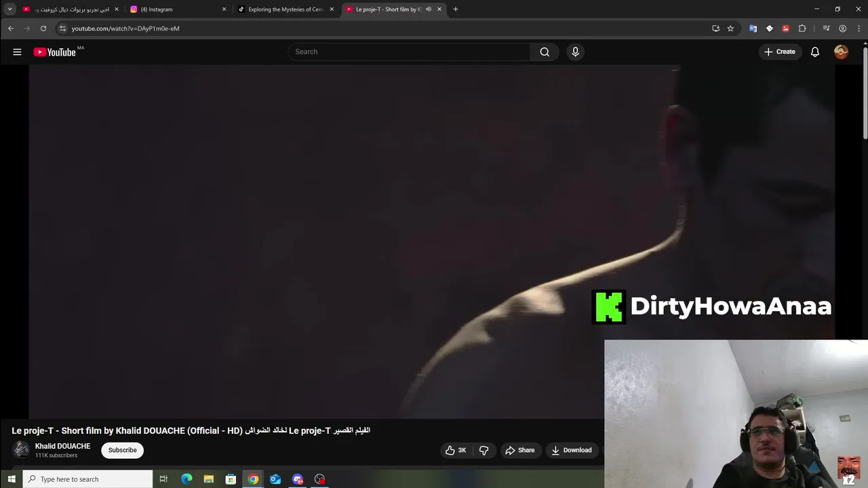Open the Windows Start menu
This screenshot has width=868, height=488.
tap(11, 479)
